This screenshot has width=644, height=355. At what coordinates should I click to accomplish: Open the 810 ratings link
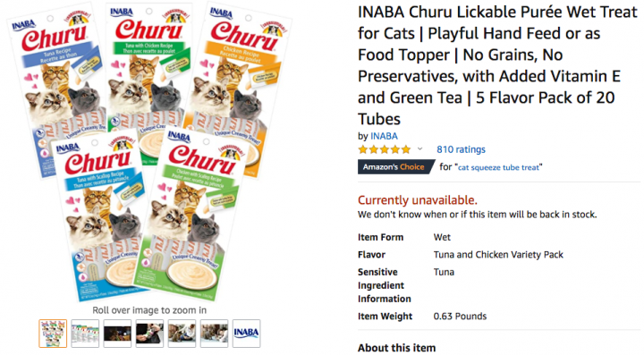click(461, 149)
